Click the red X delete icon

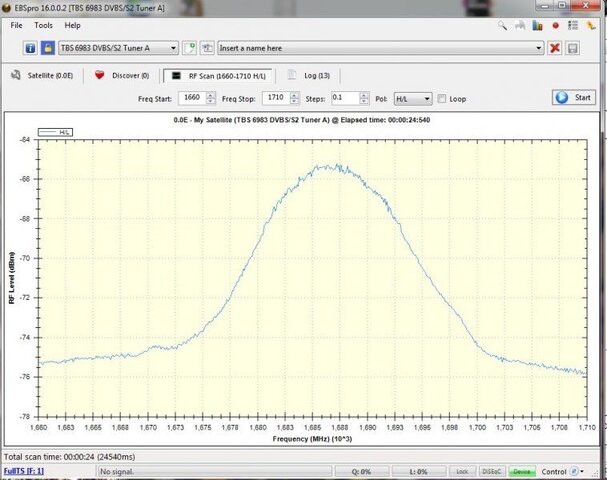555,48
